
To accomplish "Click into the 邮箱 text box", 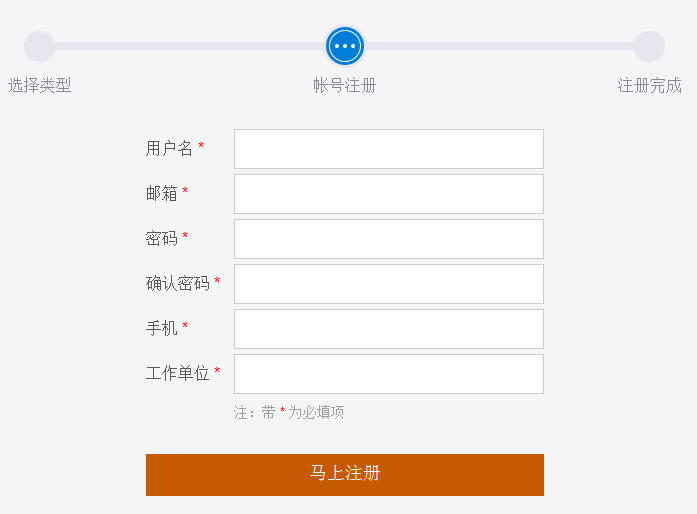I will click(388, 194).
